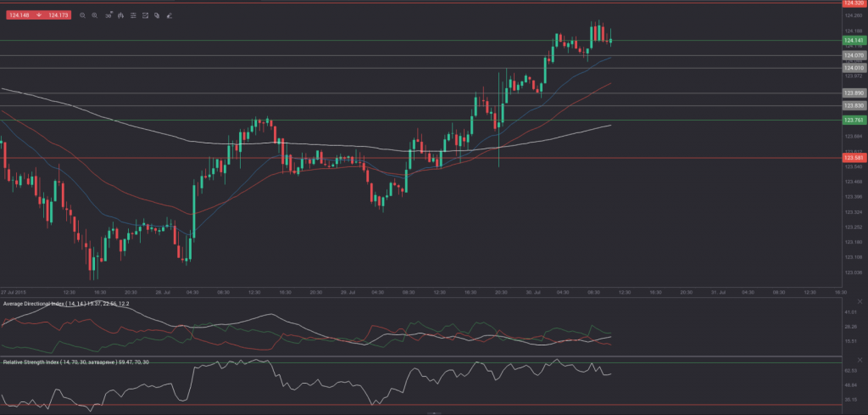Open the indicators settings icon
The image size is (868, 415).
tap(134, 14)
